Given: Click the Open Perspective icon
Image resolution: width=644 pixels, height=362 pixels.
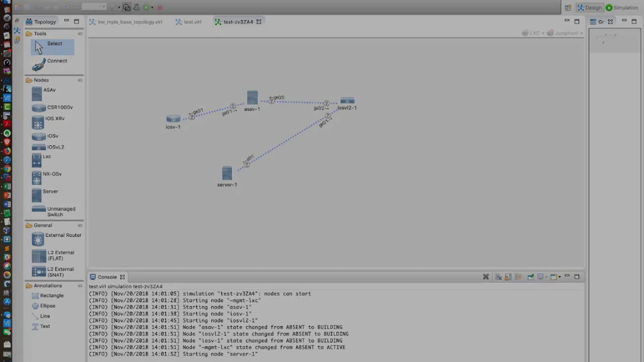Looking at the screenshot, I should click(x=568, y=8).
